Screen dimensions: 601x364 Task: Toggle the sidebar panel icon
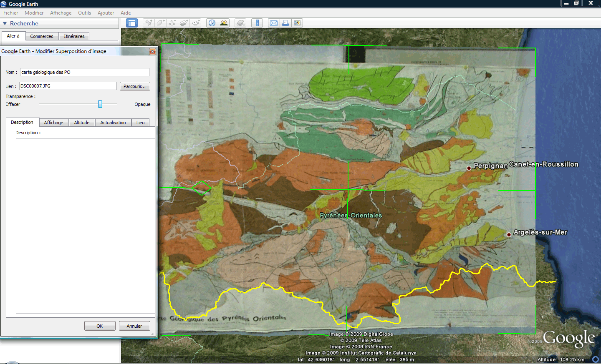[x=132, y=23]
